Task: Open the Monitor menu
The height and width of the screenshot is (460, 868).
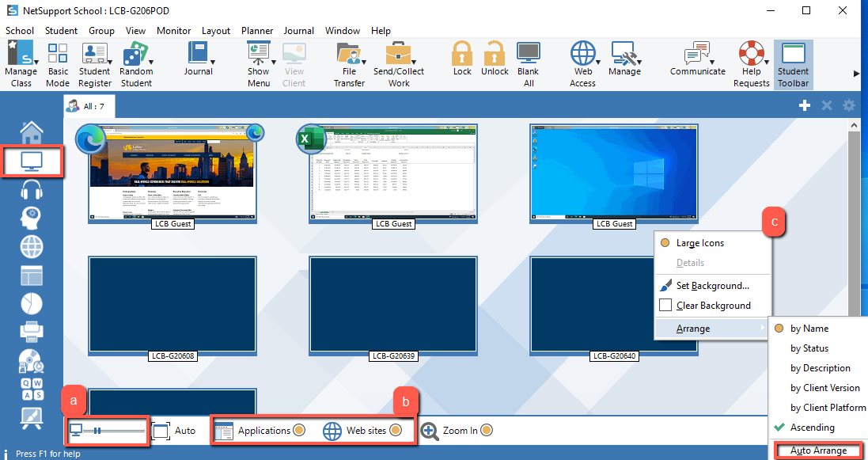Action: pyautogui.click(x=174, y=31)
